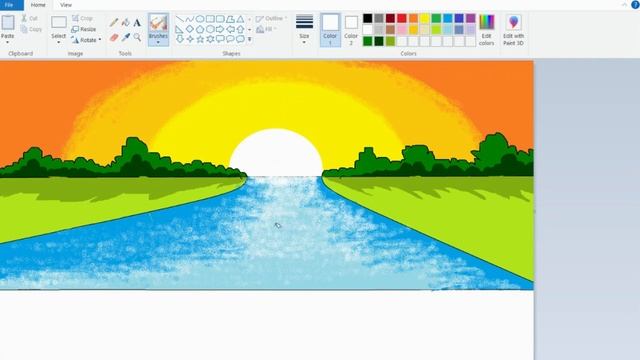Click the Cut button

click(29, 18)
